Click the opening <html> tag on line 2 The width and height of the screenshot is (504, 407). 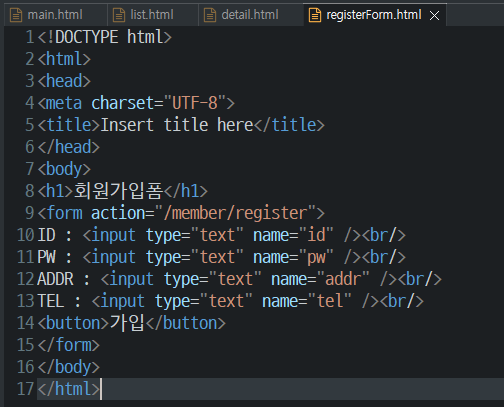point(64,59)
